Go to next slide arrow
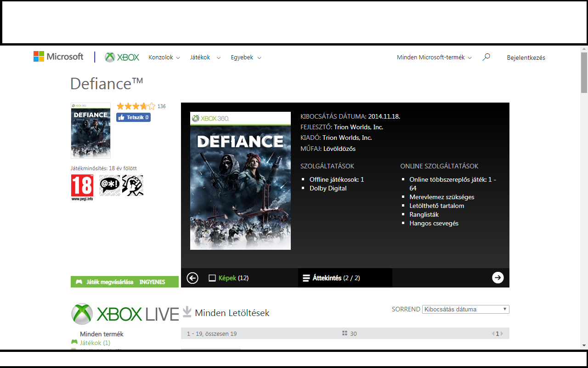588x368 pixels. [x=498, y=277]
